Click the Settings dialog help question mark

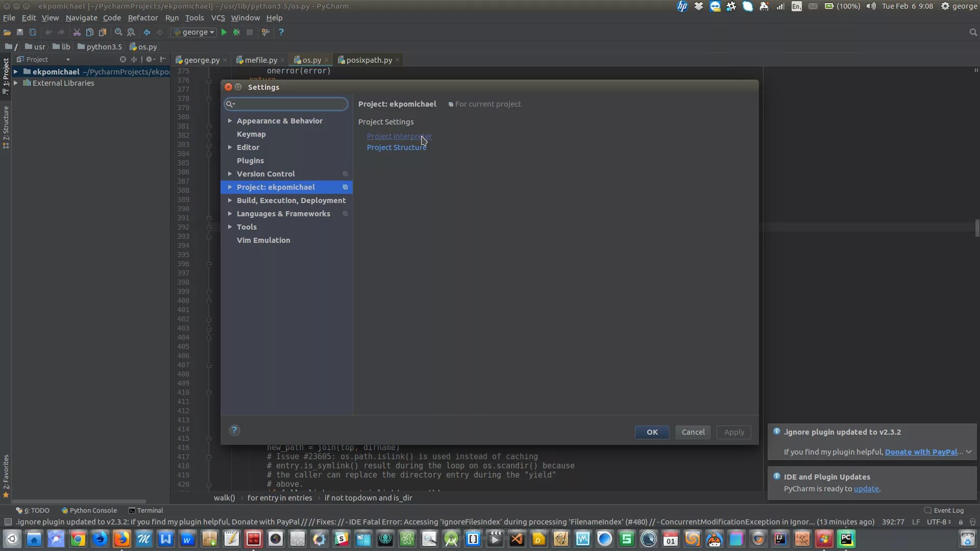click(234, 431)
